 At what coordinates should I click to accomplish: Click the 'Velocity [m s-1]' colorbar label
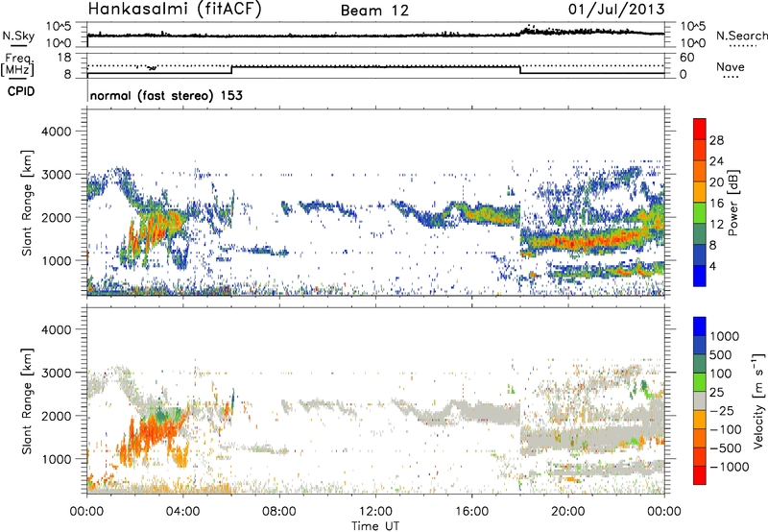tap(758, 400)
